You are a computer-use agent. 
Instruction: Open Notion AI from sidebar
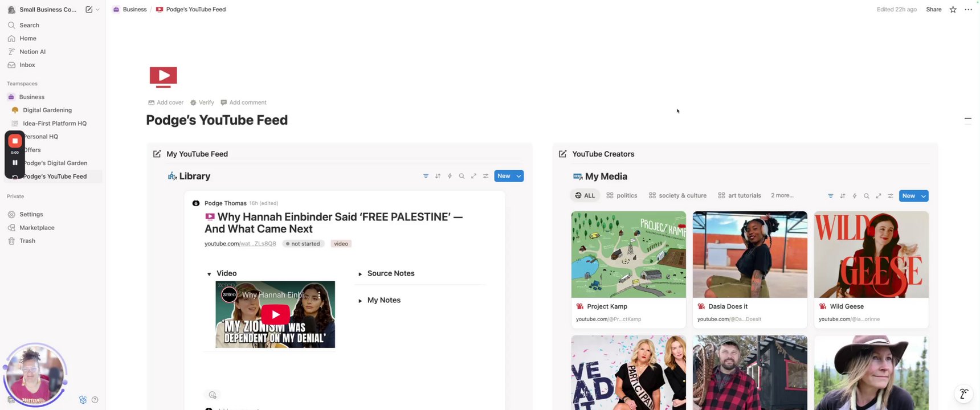coord(32,51)
